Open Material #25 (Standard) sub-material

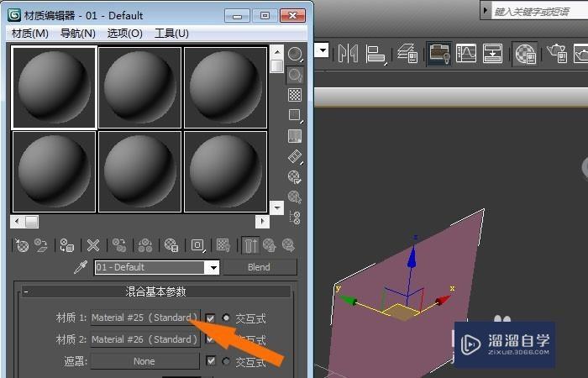(145, 318)
